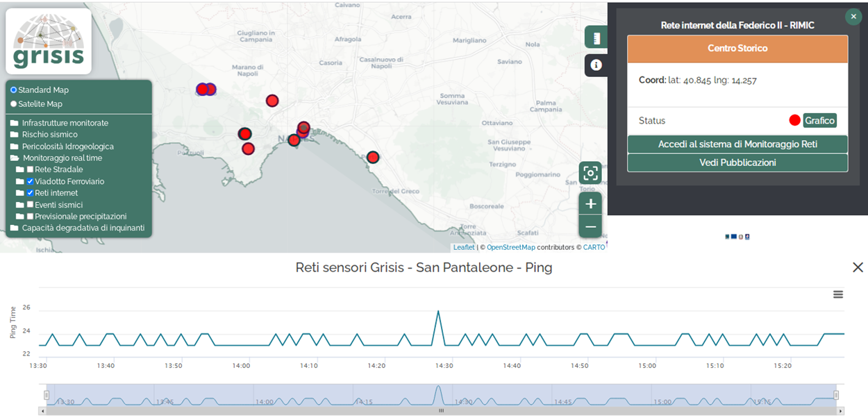Screen dimensions: 868x420
Task: Collapse the Monitoraggio real time folder
Action: coord(15,158)
